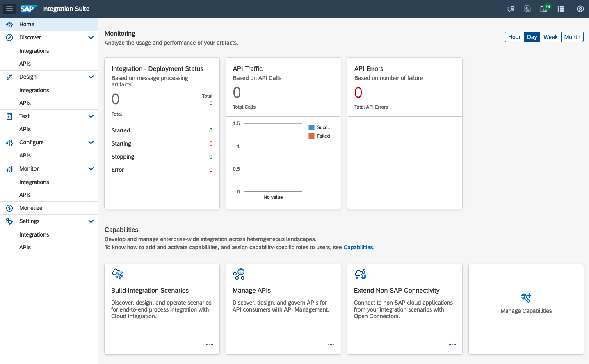The image size is (589, 364).
Task: Click the SAP logo
Action: click(29, 9)
